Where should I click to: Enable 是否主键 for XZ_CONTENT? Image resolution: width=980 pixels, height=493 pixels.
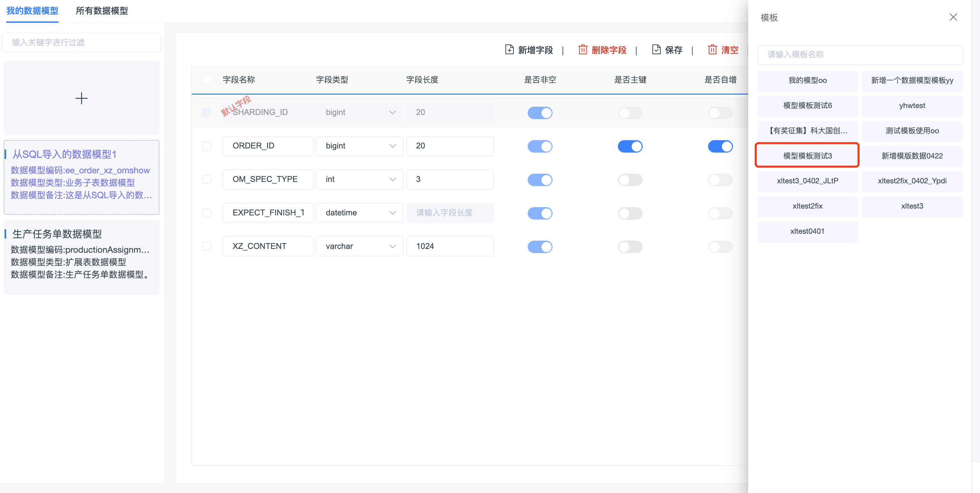630,247
